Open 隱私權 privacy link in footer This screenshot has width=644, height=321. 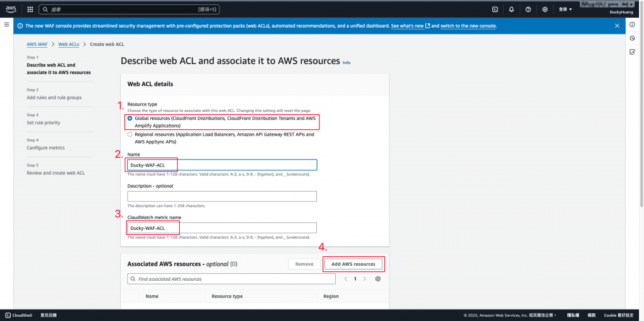coord(573,315)
